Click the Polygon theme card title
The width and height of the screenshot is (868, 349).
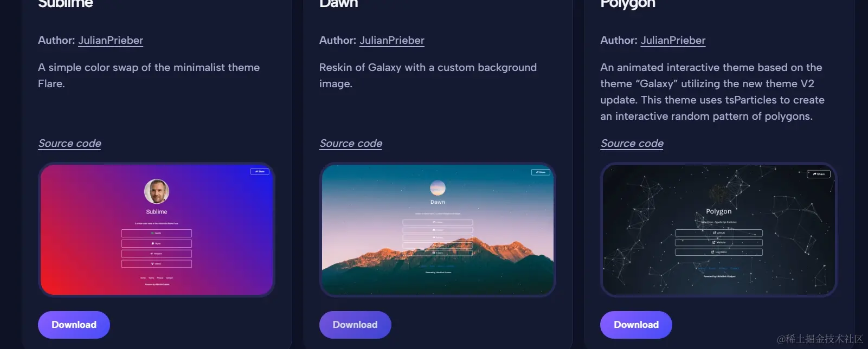[x=628, y=4]
